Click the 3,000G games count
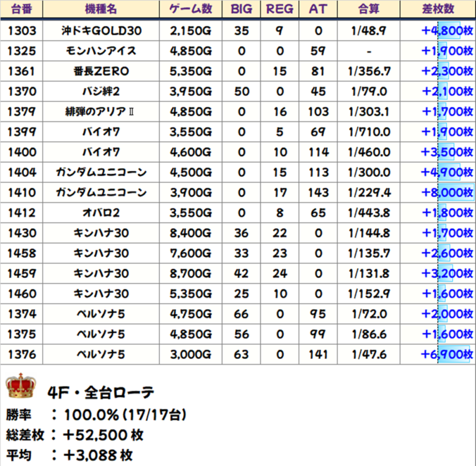 point(190,355)
